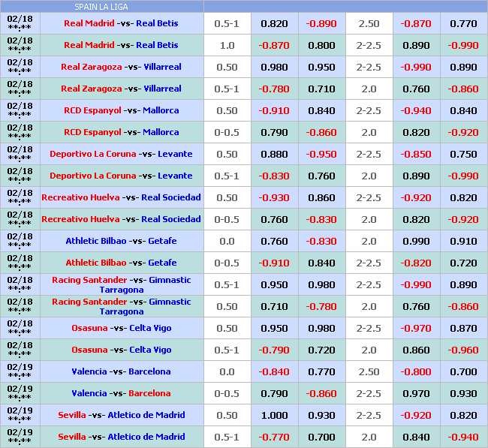This screenshot has width=488, height=448.
Task: Select Racing Santander in the 0.5-1 handicap row
Action: 89,280
